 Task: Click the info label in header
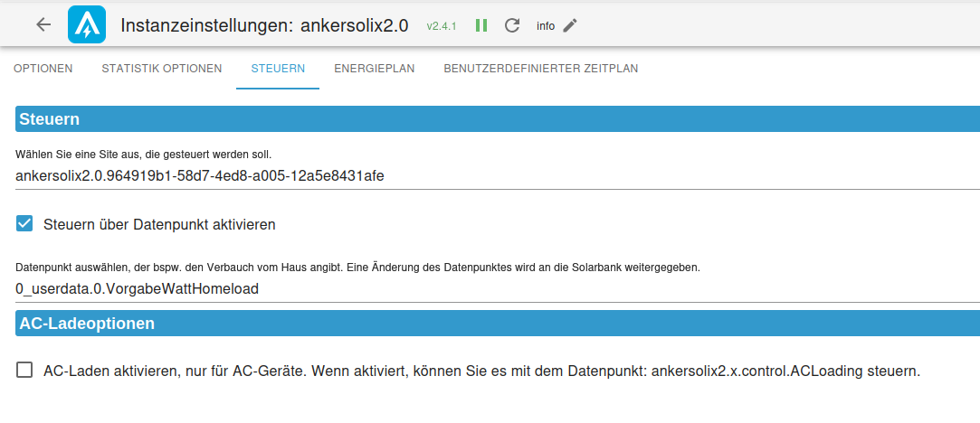tap(546, 26)
